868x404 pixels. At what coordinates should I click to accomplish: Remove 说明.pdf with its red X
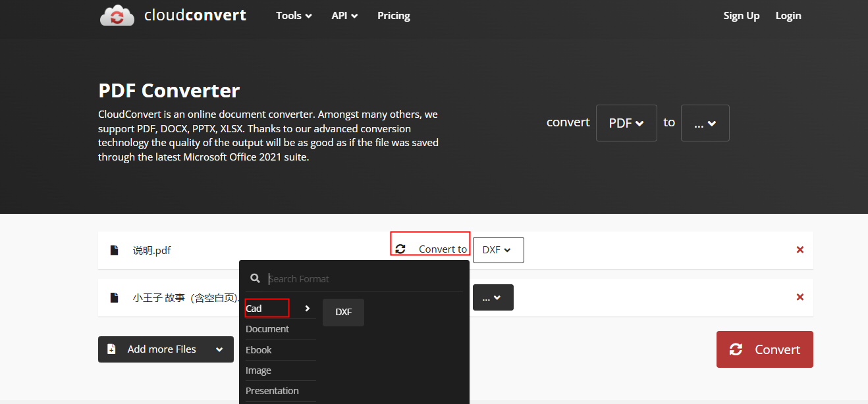click(x=800, y=249)
